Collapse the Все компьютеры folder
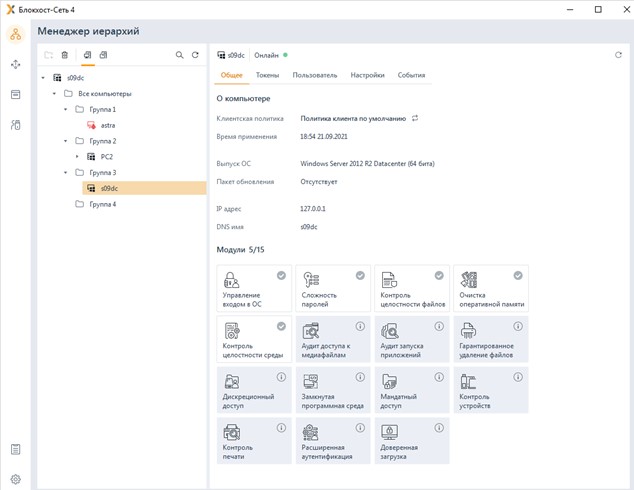Screen dimensions: 634x490 [55, 93]
